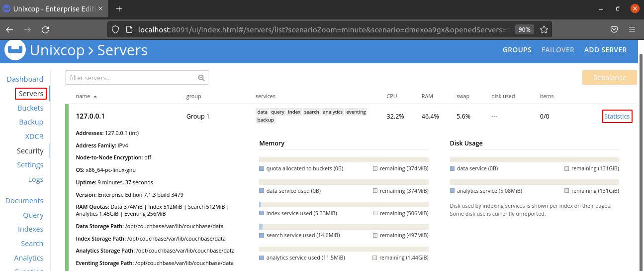Click FAILOVER in the top header
Screen dimensions: 644x271
[558, 50]
